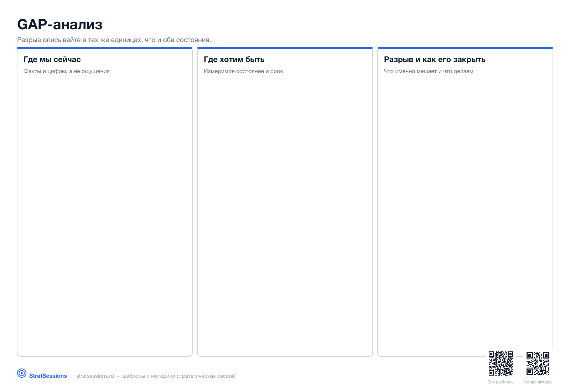This screenshot has height=392, width=570.
Task: Click the 'Все шаблоны' caption
Action: 501,382
